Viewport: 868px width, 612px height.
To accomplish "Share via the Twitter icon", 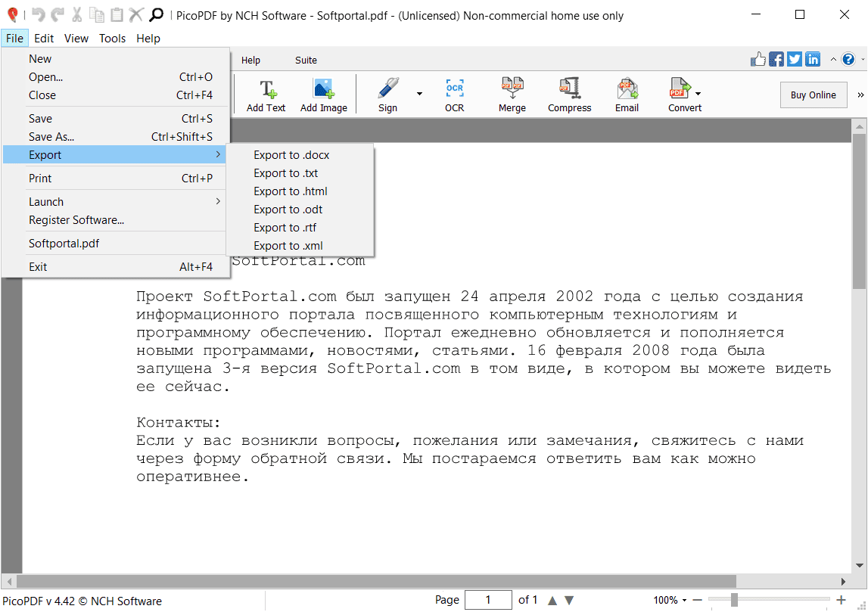I will pos(795,59).
